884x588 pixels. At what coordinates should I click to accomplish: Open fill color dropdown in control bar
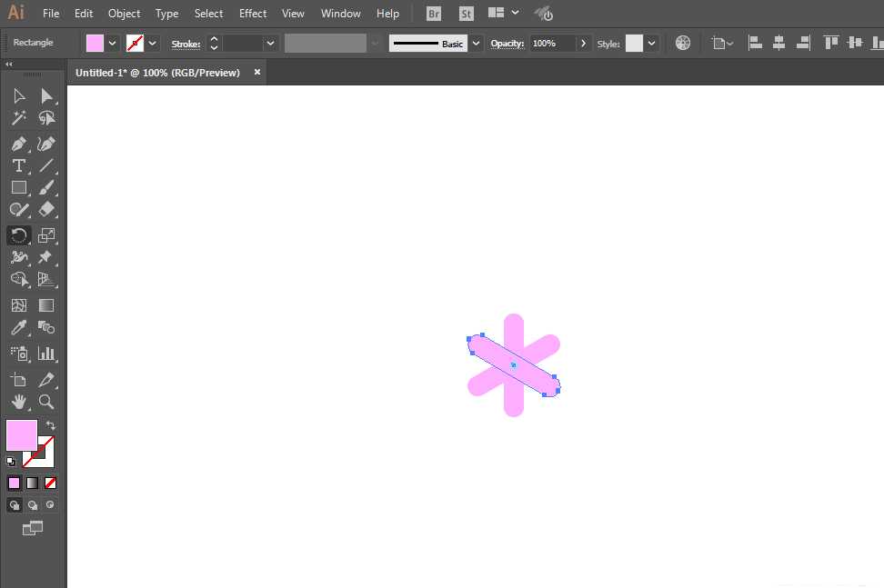pyautogui.click(x=112, y=44)
